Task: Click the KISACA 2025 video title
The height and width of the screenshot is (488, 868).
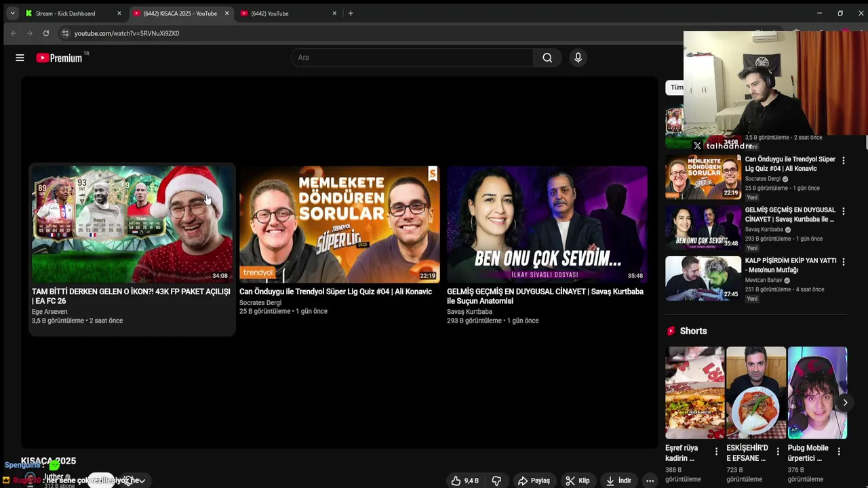Action: pos(49,461)
